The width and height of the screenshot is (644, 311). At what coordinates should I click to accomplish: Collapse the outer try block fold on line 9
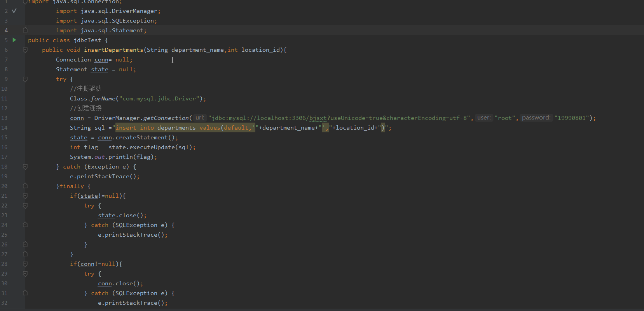click(x=25, y=79)
